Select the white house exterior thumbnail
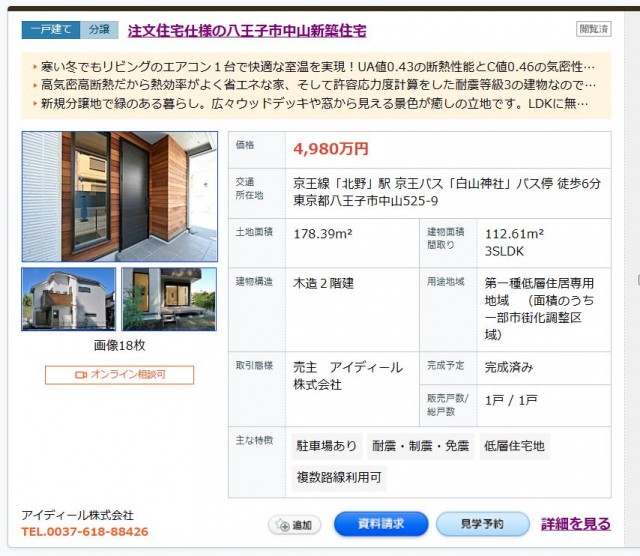The width and height of the screenshot is (640, 556). [x=68, y=299]
